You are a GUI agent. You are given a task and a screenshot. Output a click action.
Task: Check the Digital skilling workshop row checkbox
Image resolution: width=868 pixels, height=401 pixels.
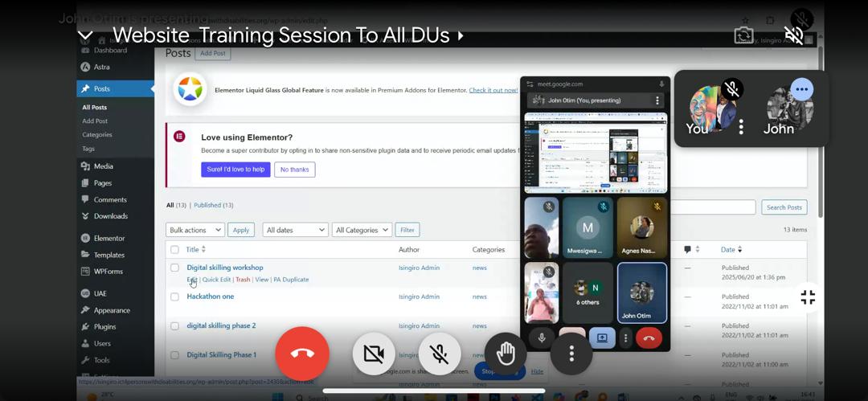point(175,268)
